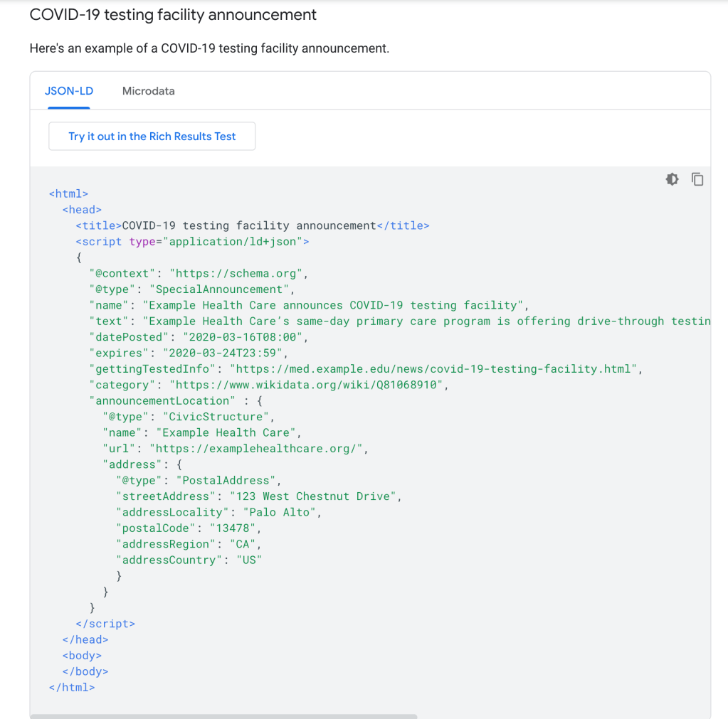Click the CivicStructure type value
Image resolution: width=728 pixels, height=719 pixels.
point(218,417)
